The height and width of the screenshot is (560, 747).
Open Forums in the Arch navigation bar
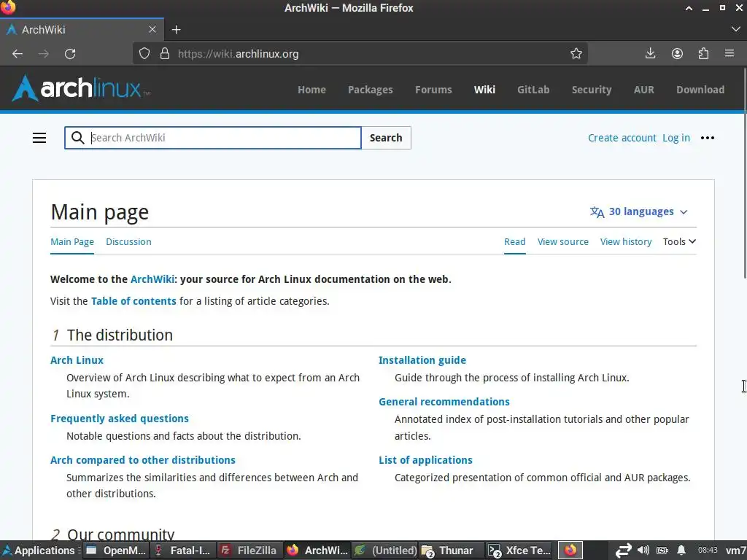tap(433, 90)
